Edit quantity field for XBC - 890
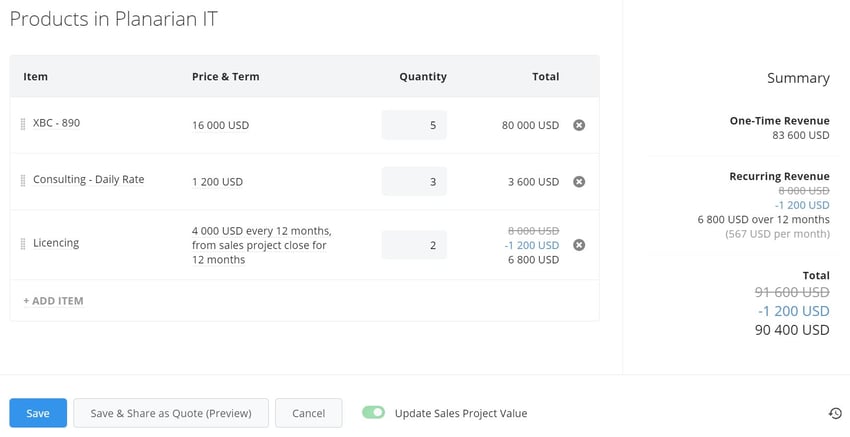The image size is (850, 437). pyautogui.click(x=414, y=125)
